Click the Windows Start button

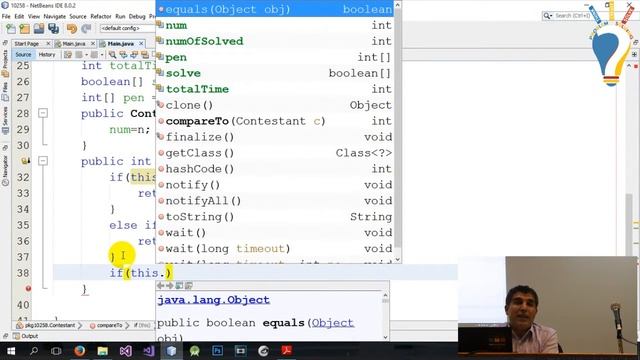(11, 351)
